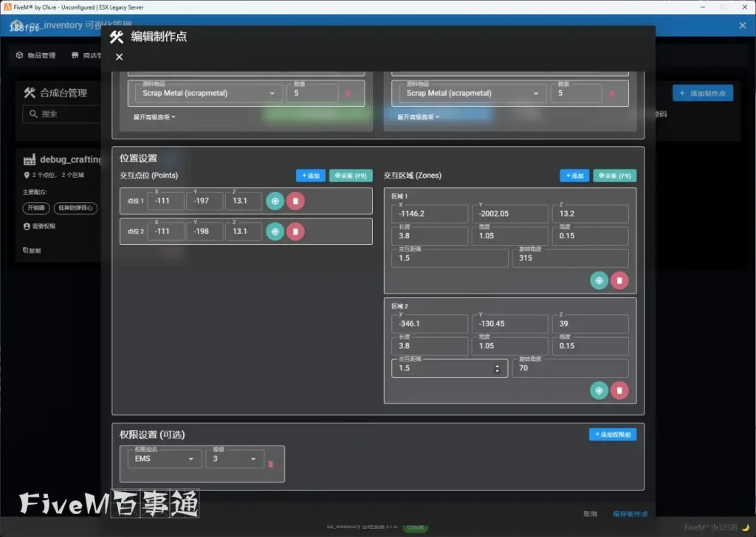The width and height of the screenshot is (756, 537).
Task: Click the 旋转角度 field in 区域 1
Action: 570,258
